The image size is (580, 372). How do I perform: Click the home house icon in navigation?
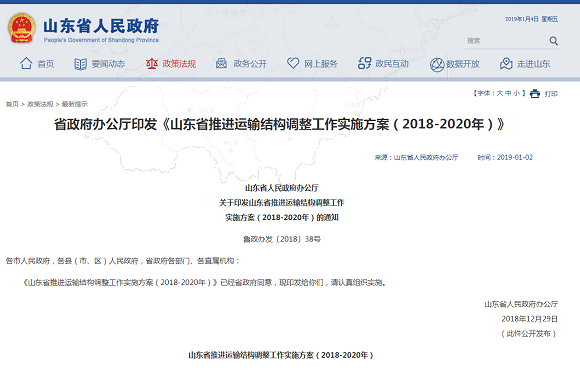(26, 63)
